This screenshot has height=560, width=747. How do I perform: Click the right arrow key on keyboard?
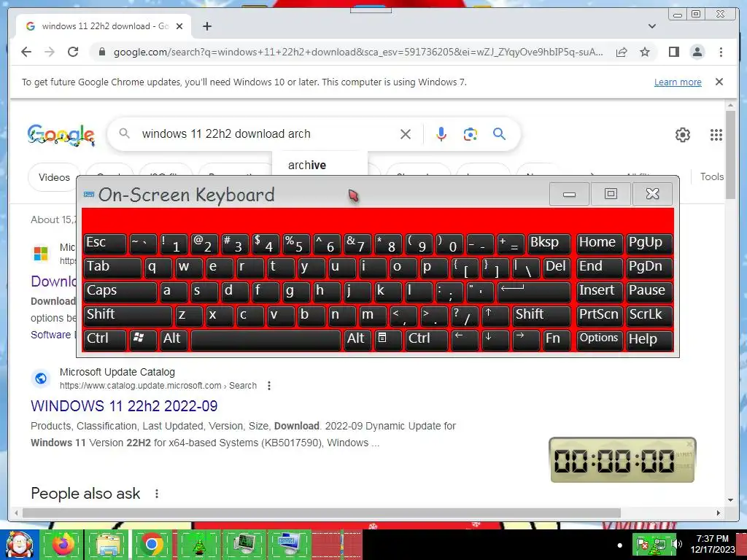[526, 339]
